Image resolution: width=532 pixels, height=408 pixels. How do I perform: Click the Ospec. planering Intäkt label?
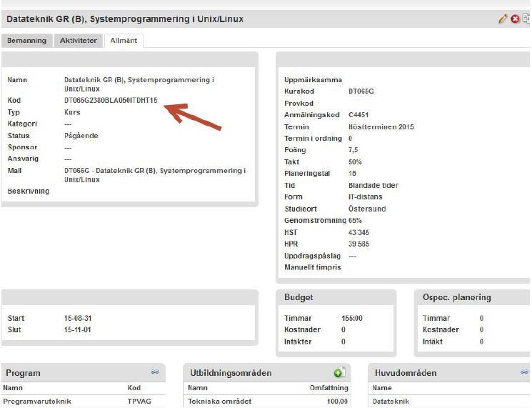(x=433, y=342)
